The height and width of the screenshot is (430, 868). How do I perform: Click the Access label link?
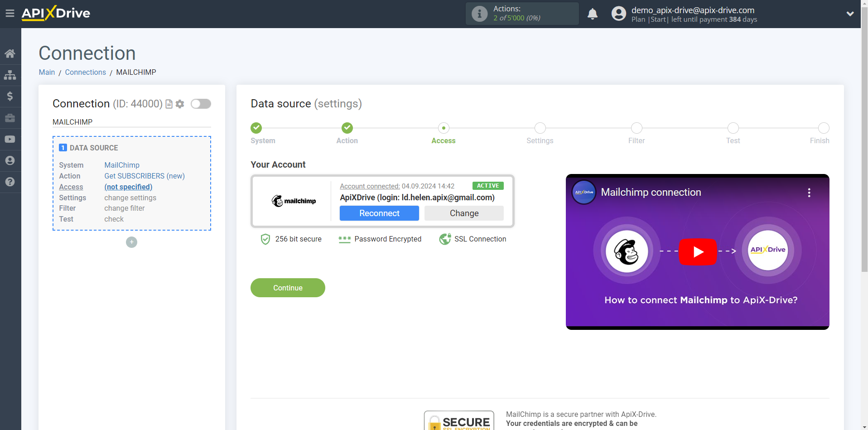[71, 187]
